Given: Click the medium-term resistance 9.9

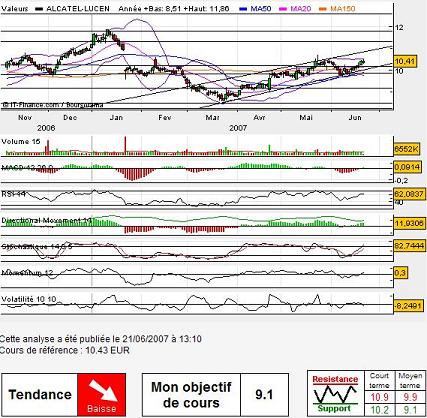Looking at the screenshot, I should (410, 397).
